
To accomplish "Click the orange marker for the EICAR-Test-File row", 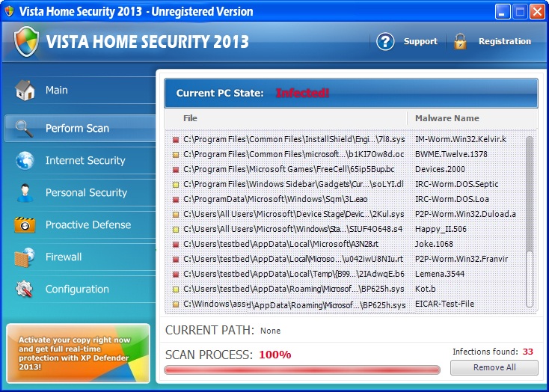I will tap(176, 304).
